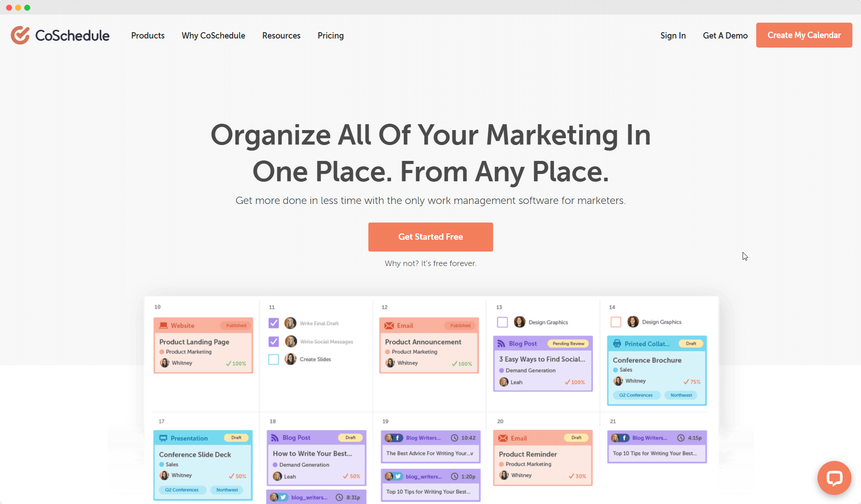The image size is (861, 504).
Task: Open the Conference Slide Deck card
Action: tap(203, 465)
